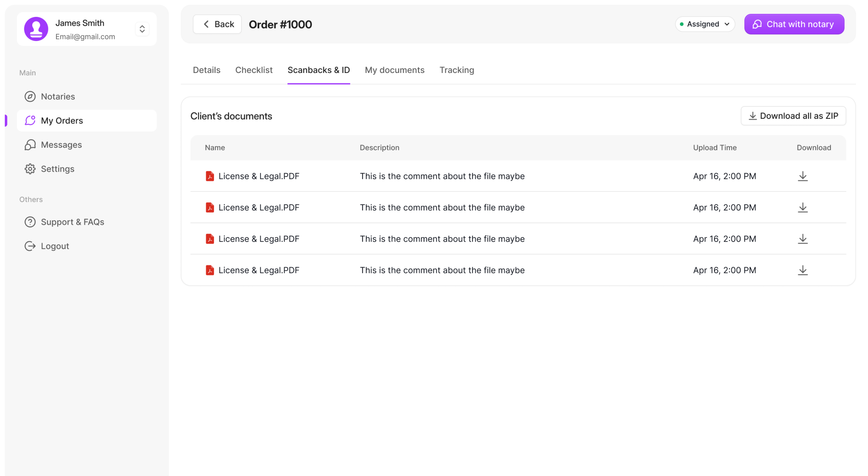The height and width of the screenshot is (476, 868).
Task: Click download arrow in second document row
Action: point(802,208)
